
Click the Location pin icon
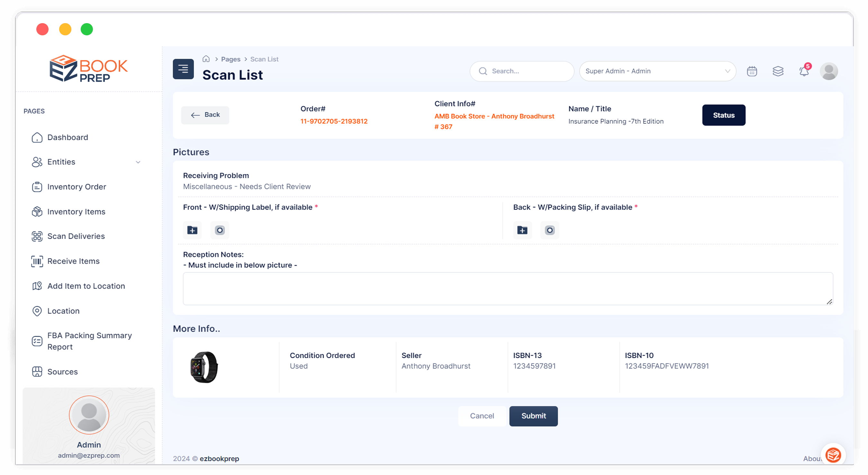(x=37, y=311)
